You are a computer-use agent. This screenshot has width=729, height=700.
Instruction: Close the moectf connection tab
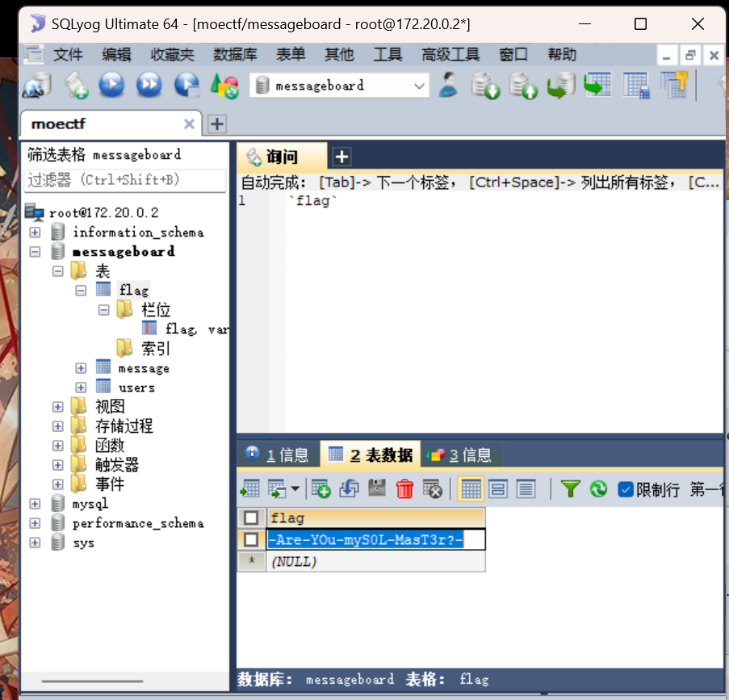[189, 124]
